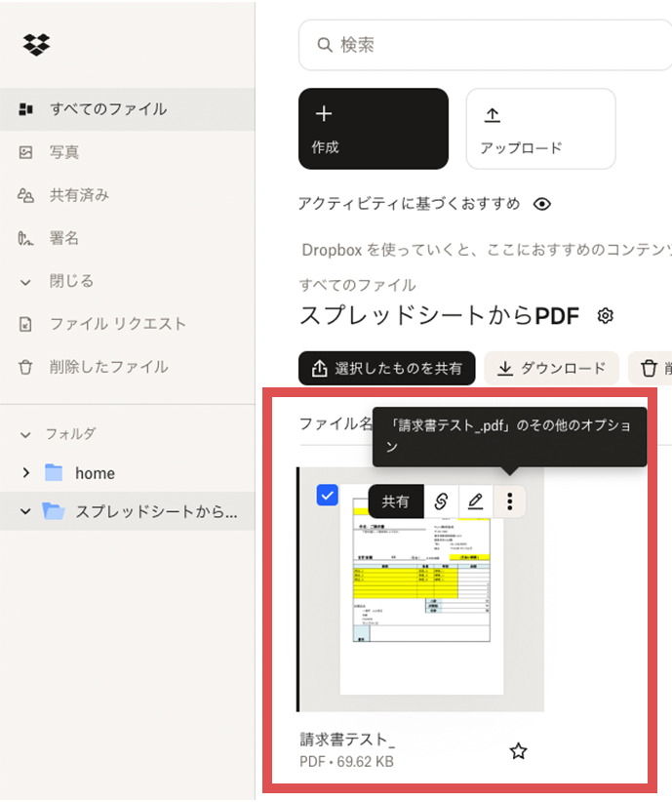
Task: Click the ダウンロード button
Action: tap(551, 368)
